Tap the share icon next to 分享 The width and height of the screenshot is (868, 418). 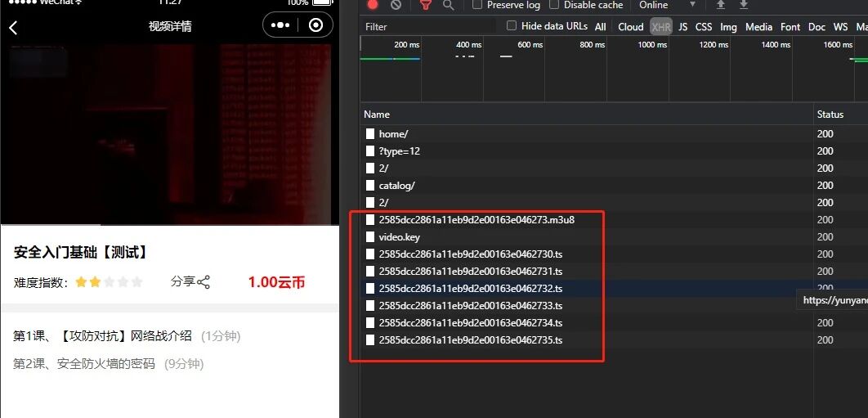click(x=204, y=282)
